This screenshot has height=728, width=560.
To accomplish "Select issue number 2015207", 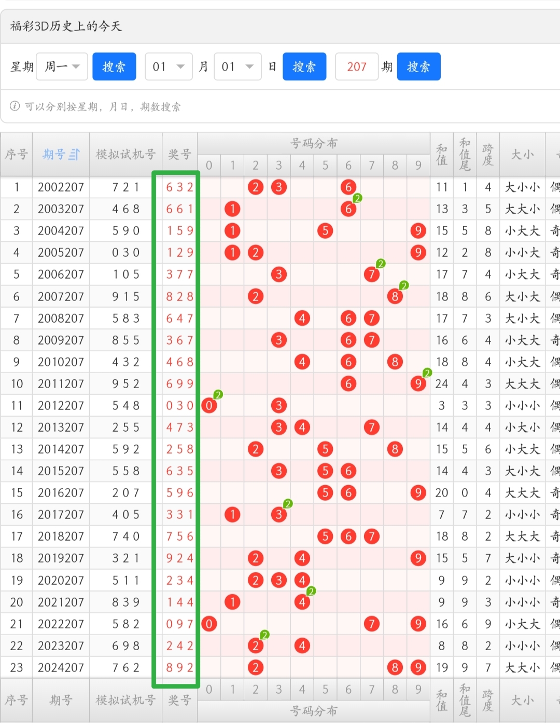I will coord(61,471).
